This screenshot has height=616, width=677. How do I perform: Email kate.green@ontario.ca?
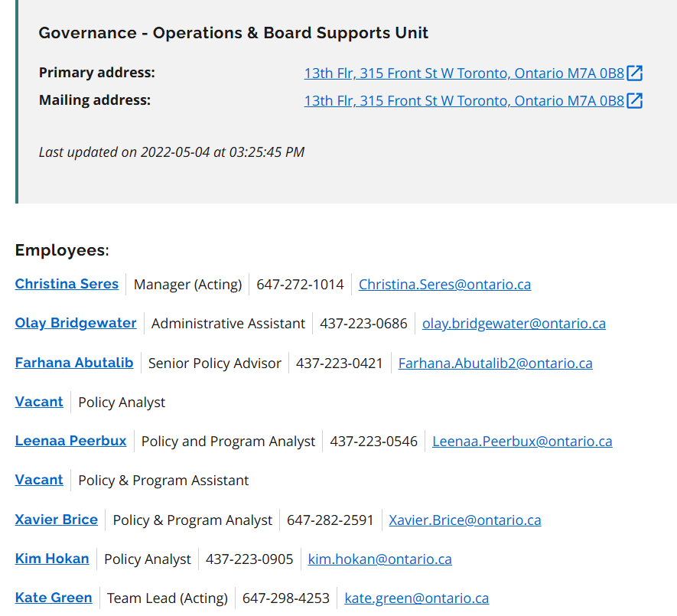[417, 598]
